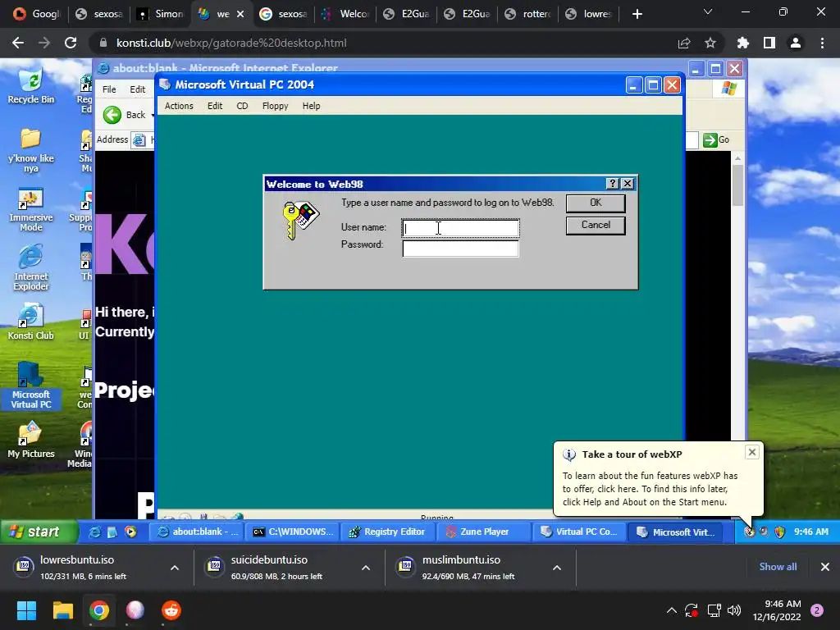Click the Password input field

[x=461, y=249]
